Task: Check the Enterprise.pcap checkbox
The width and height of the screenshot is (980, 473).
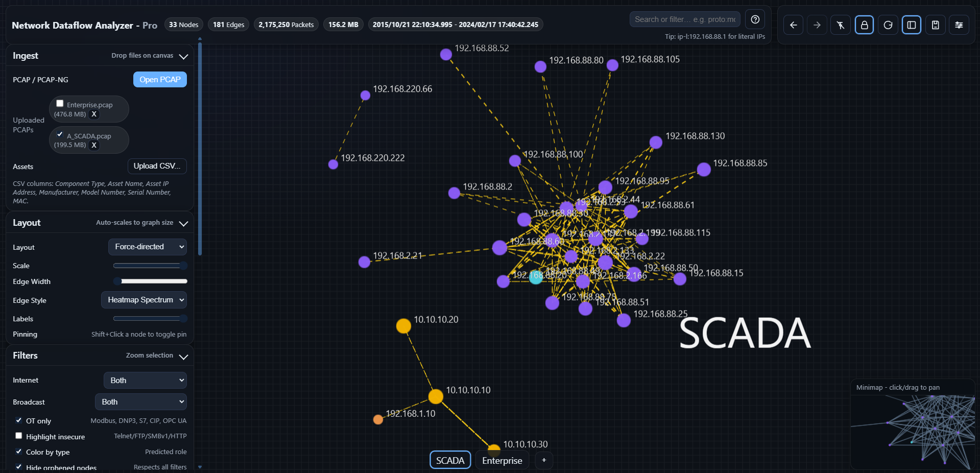Action: coord(60,104)
